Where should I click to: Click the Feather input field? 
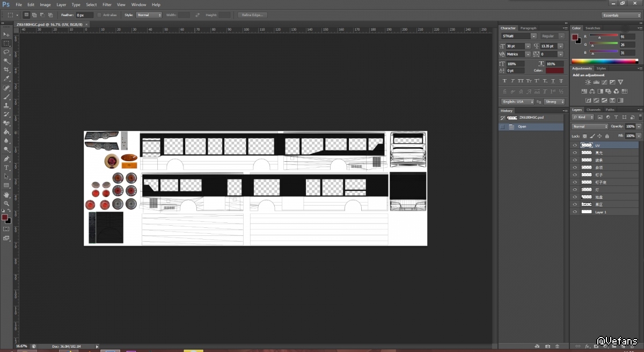point(84,15)
